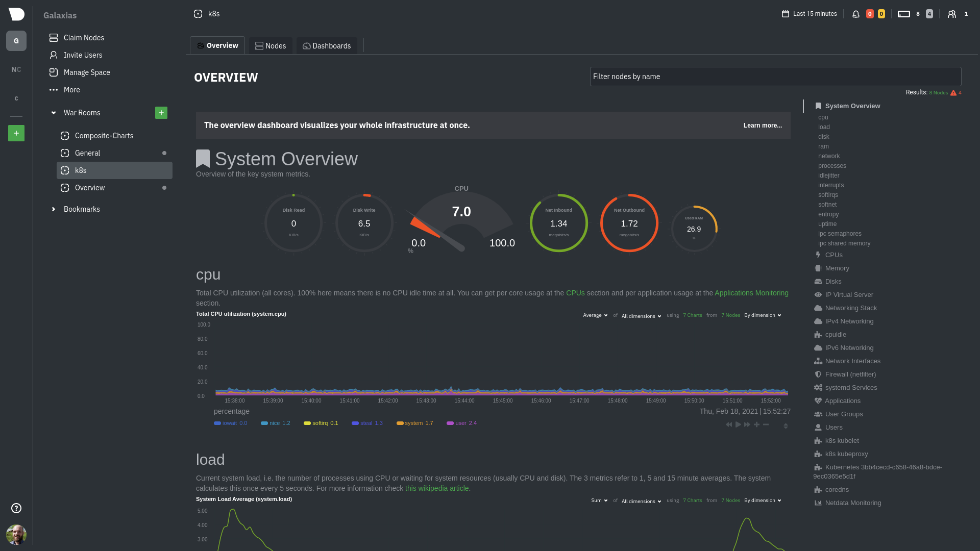Open the users icon in top bar
This screenshot has width=980, height=551.
point(952,14)
